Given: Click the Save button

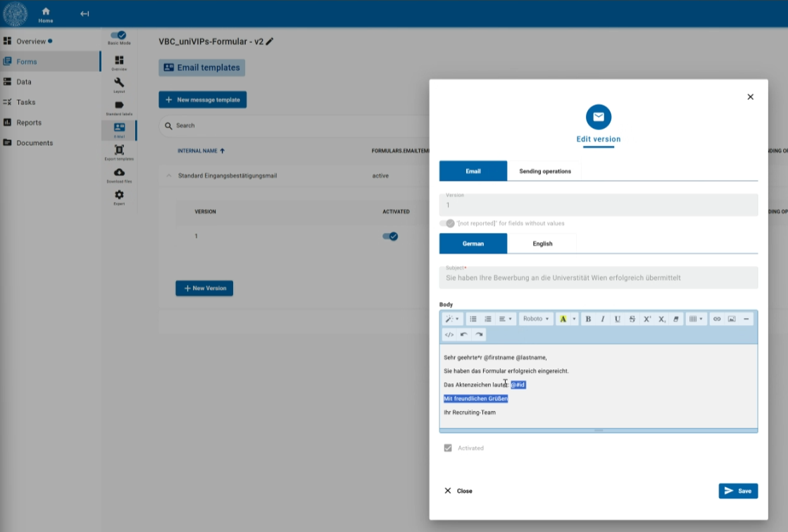Looking at the screenshot, I should click(738, 490).
